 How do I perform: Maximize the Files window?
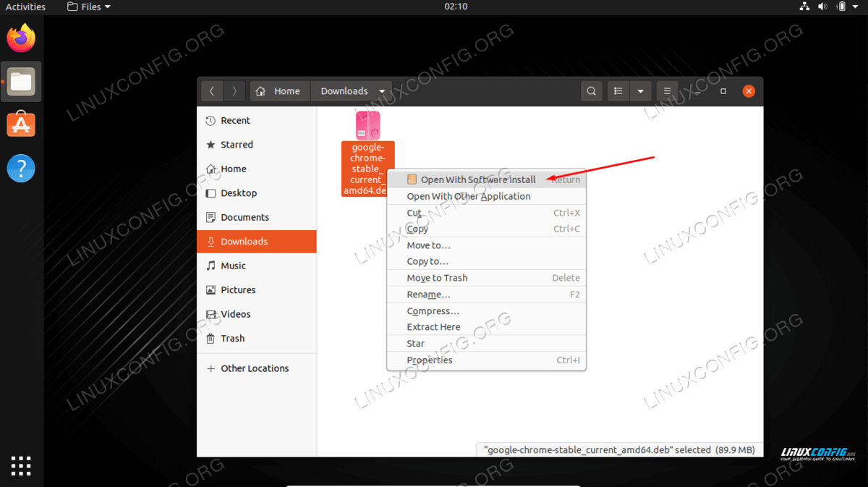coord(723,91)
